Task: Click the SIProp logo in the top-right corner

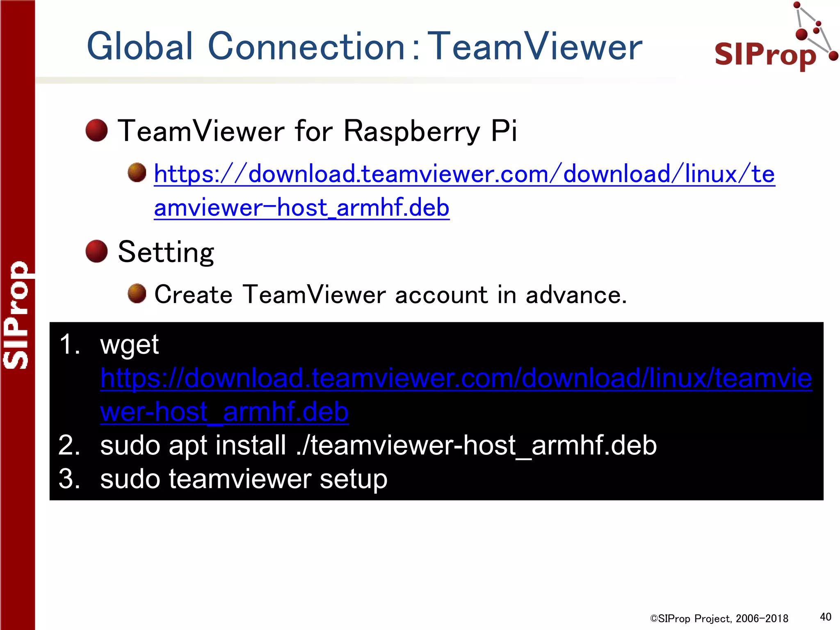Action: [776, 36]
